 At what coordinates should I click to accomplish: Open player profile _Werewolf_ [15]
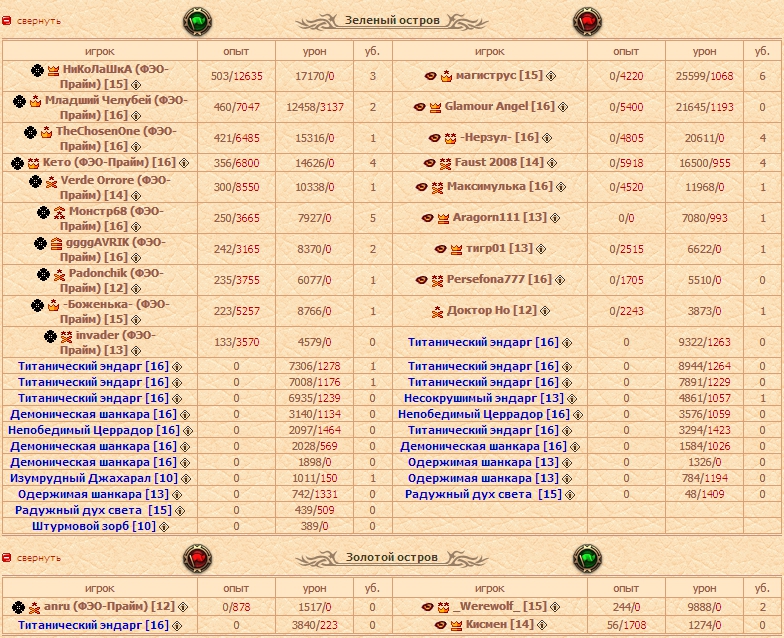(499, 606)
